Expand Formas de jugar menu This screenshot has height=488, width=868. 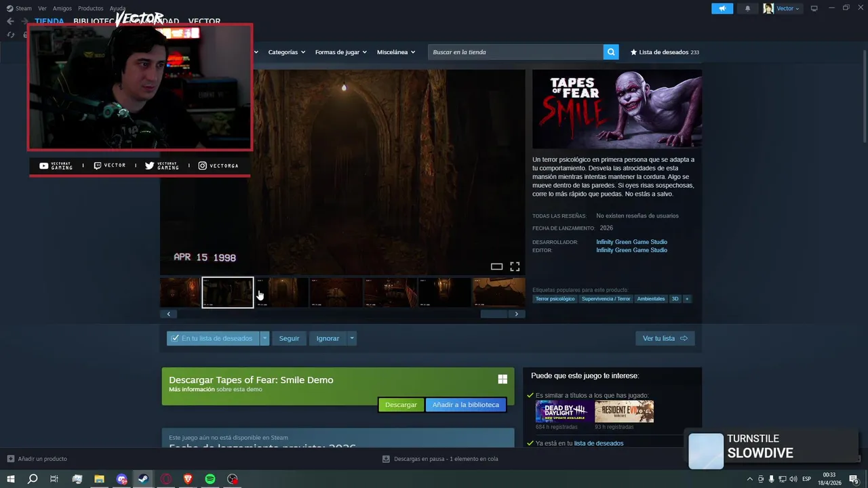pos(340,52)
